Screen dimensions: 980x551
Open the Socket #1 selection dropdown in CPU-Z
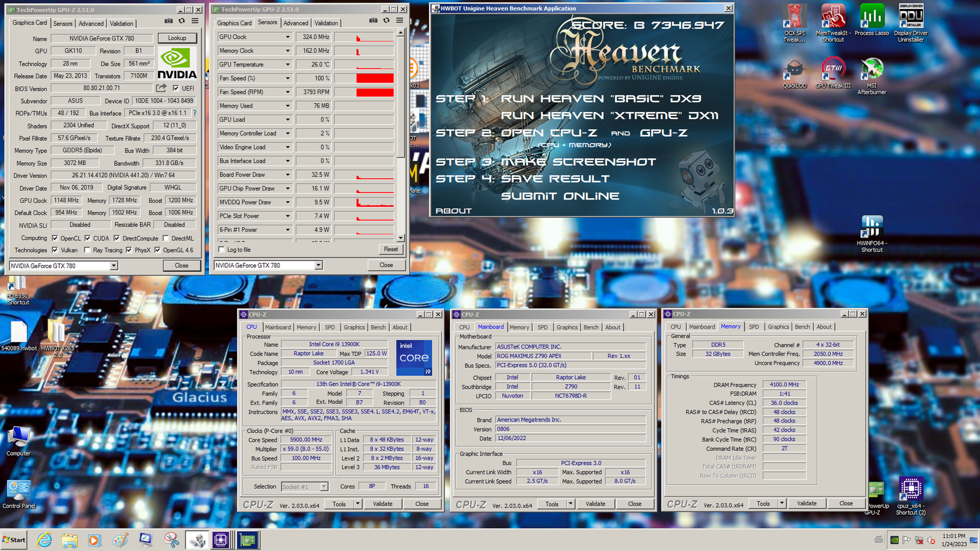(x=324, y=487)
